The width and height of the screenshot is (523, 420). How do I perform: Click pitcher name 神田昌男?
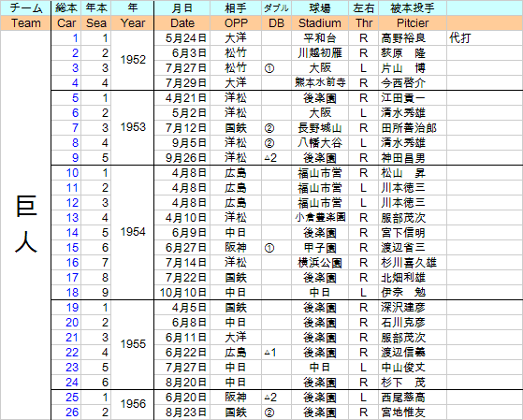click(403, 158)
